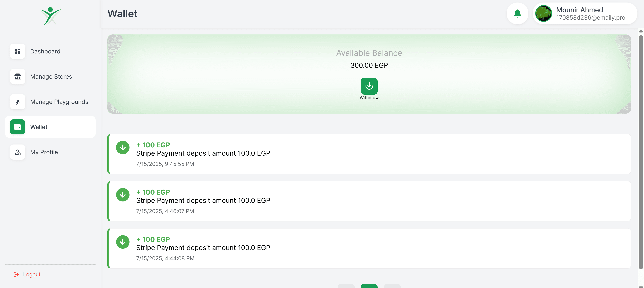Click deposit arrow icon of 4:46:07 PM transaction

coord(123,195)
